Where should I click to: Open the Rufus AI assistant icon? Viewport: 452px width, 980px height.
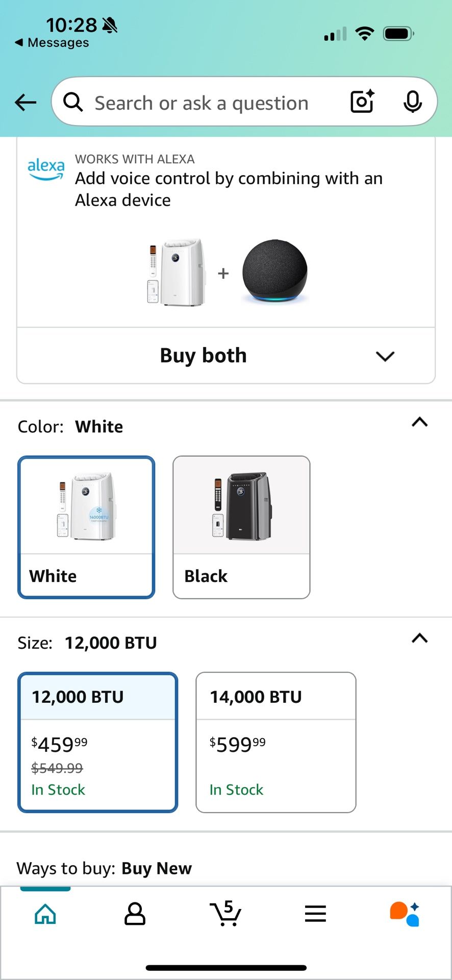(405, 914)
